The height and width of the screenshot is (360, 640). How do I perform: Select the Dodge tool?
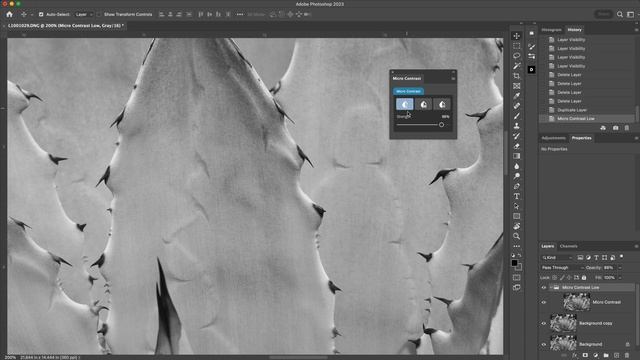pyautogui.click(x=517, y=176)
